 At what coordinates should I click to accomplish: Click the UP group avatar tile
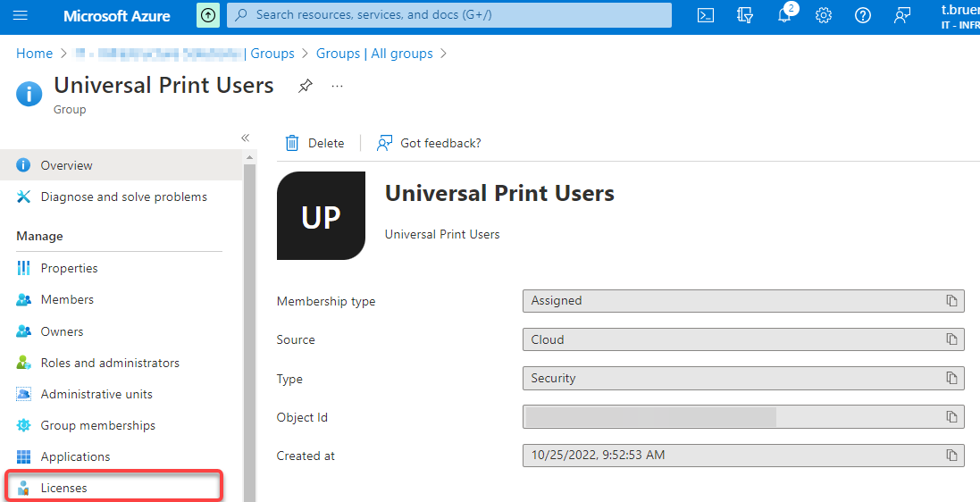[x=322, y=215]
